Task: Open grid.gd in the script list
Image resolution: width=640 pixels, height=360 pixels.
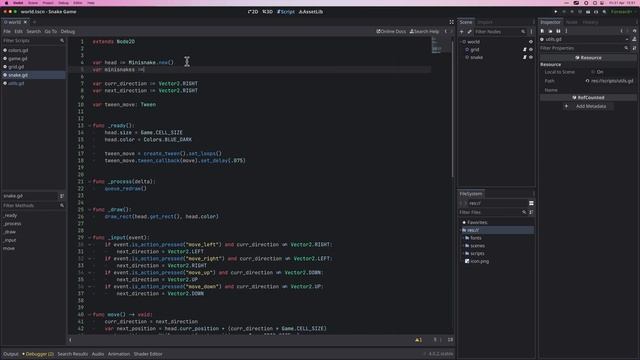Action: click(x=16, y=67)
